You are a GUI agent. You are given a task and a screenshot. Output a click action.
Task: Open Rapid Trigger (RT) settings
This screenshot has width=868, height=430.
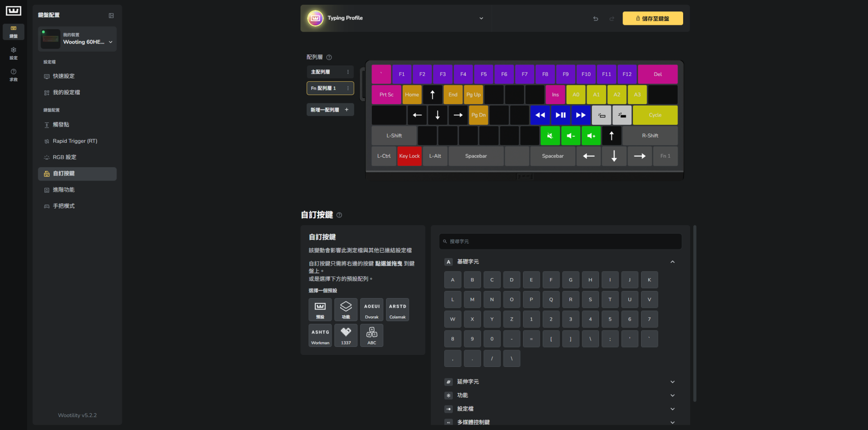pyautogui.click(x=75, y=141)
